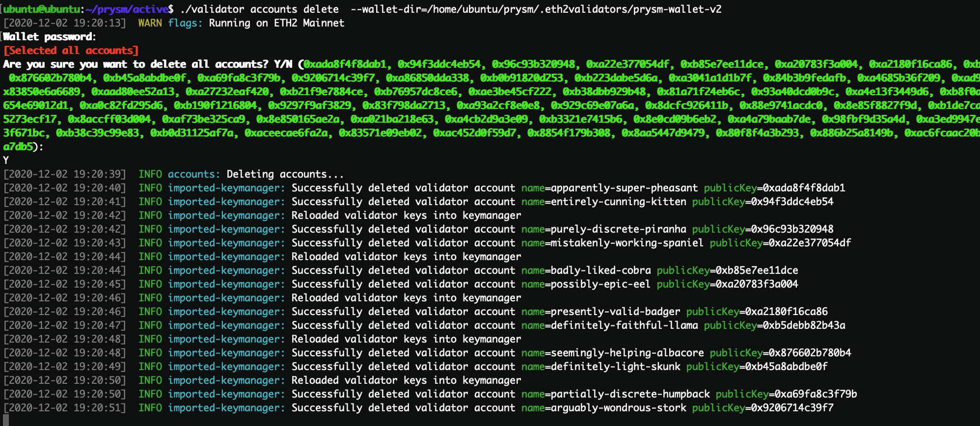This screenshot has height=426, width=980.
Task: Click account name 'purely-discrete-piranha'
Action: [618, 229]
